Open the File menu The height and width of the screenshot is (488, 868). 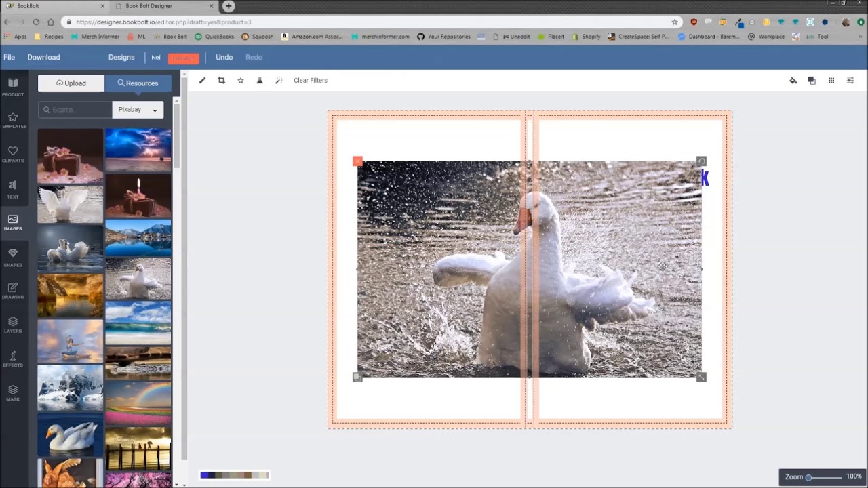9,58
